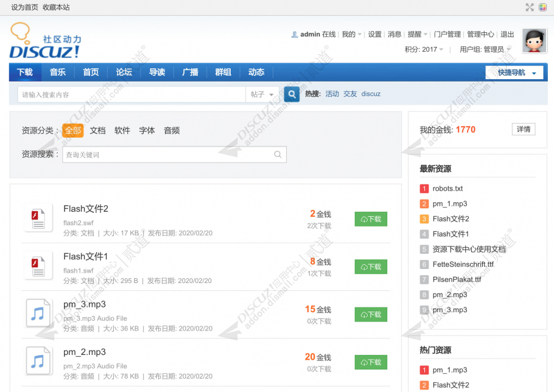Switch to the 导读 nav tab
This screenshot has height=392, width=554.
(x=157, y=72)
